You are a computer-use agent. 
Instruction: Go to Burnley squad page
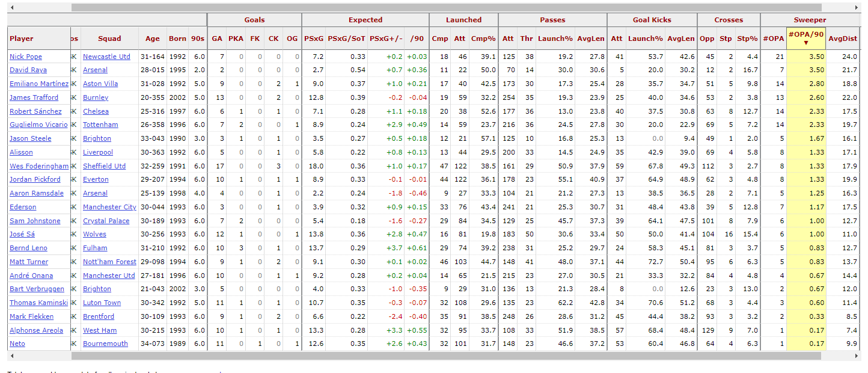96,97
